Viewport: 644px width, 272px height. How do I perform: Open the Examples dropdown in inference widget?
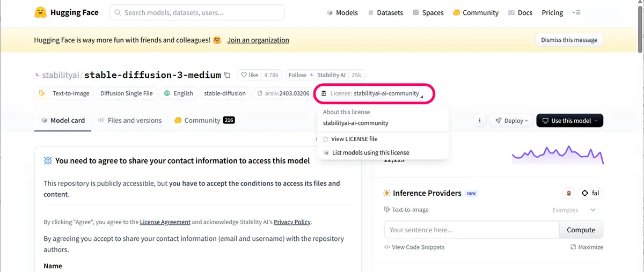[x=574, y=210]
